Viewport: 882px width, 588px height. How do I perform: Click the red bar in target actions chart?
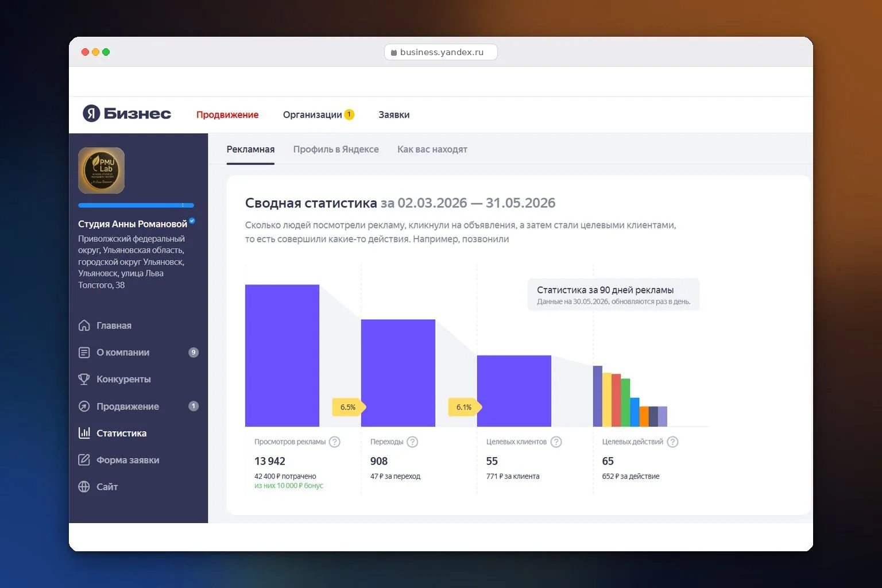pyautogui.click(x=616, y=400)
